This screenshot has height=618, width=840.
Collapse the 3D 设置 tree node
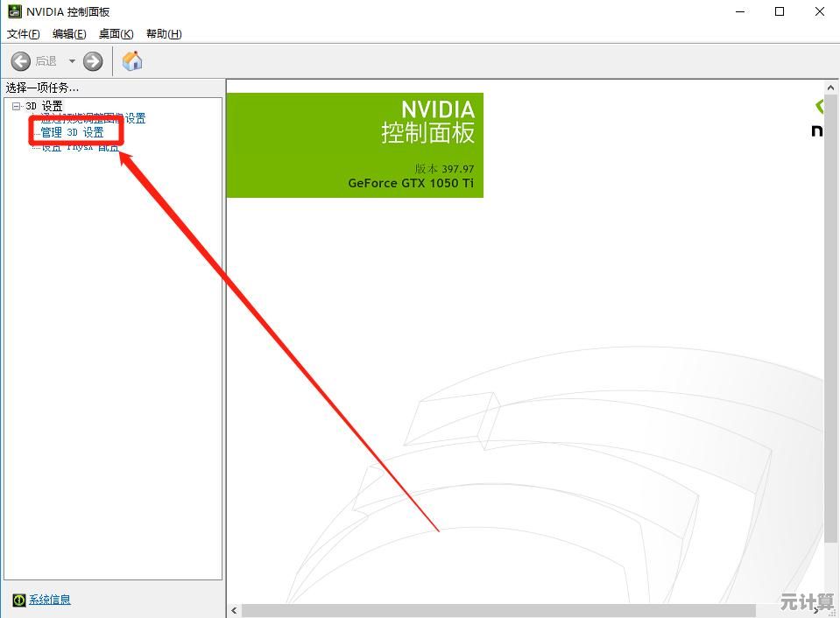click(16, 106)
